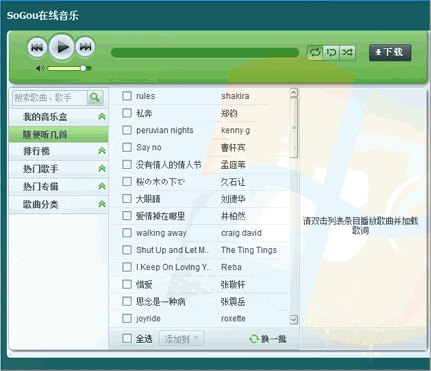Check the box for 大眼睛
Screen dimensions: 431x371
127,199
